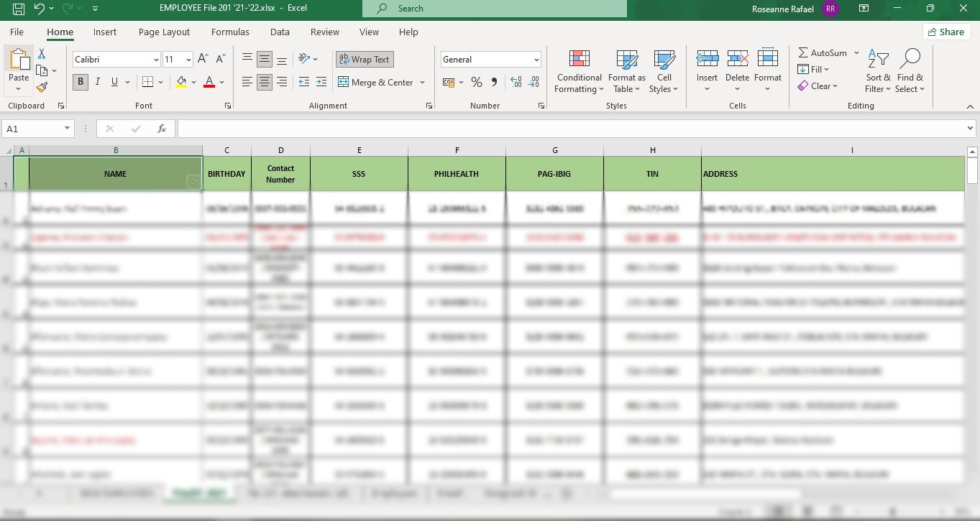Viewport: 980px width, 521px height.
Task: Align text to the left
Action: point(247,82)
